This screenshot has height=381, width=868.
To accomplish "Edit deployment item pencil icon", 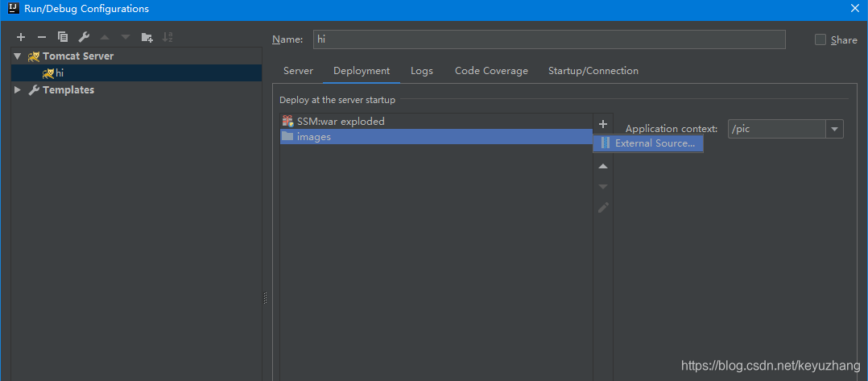I will click(x=603, y=208).
